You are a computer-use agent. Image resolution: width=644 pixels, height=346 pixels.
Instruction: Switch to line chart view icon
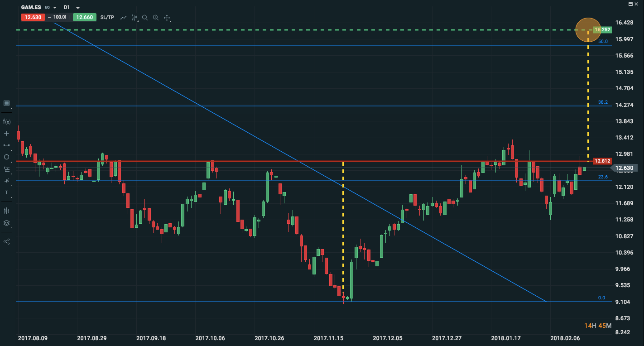pos(123,18)
